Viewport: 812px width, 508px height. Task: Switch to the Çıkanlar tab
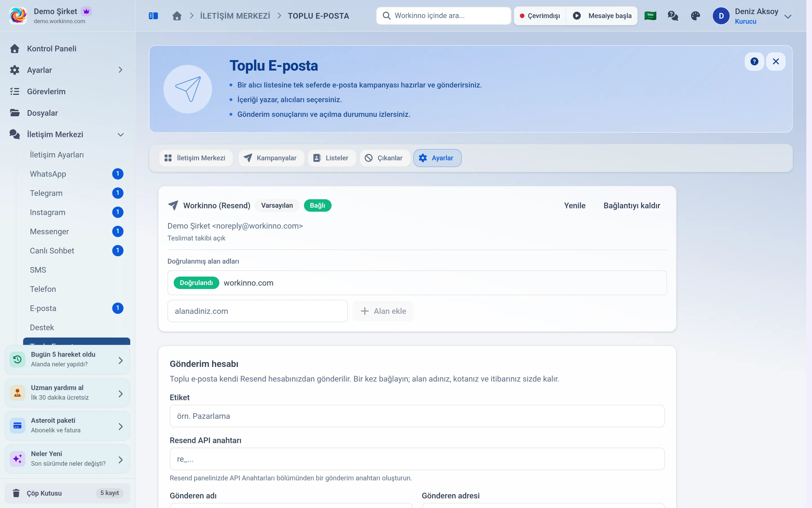pyautogui.click(x=385, y=158)
